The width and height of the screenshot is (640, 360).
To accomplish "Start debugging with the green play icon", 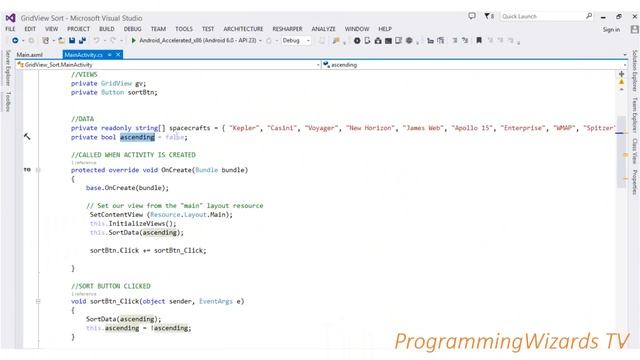I will [133, 40].
